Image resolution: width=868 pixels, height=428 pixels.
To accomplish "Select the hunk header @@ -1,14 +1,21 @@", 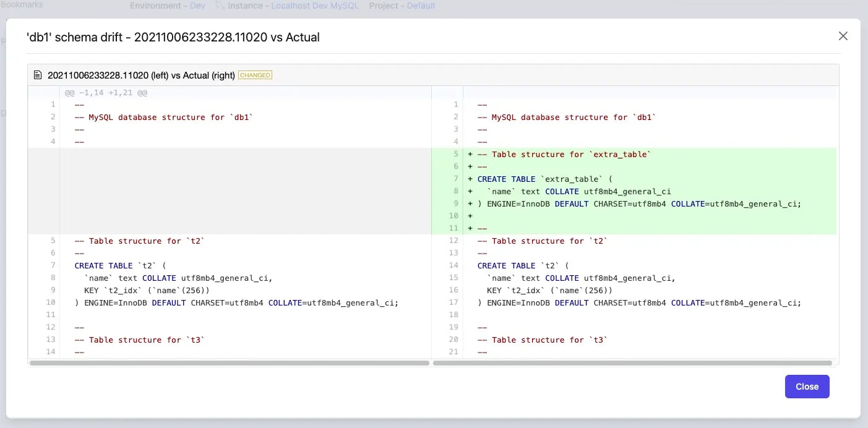I will click(106, 93).
